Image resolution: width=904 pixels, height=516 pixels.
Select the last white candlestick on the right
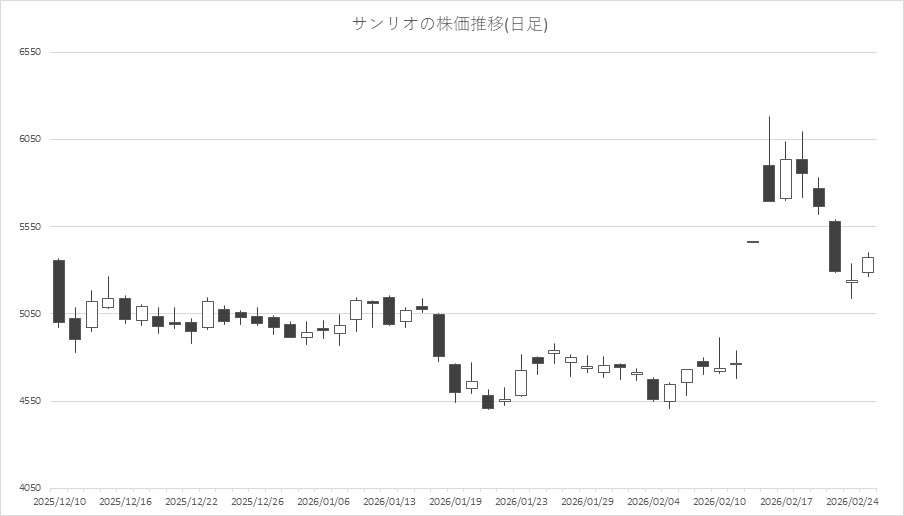click(x=868, y=265)
